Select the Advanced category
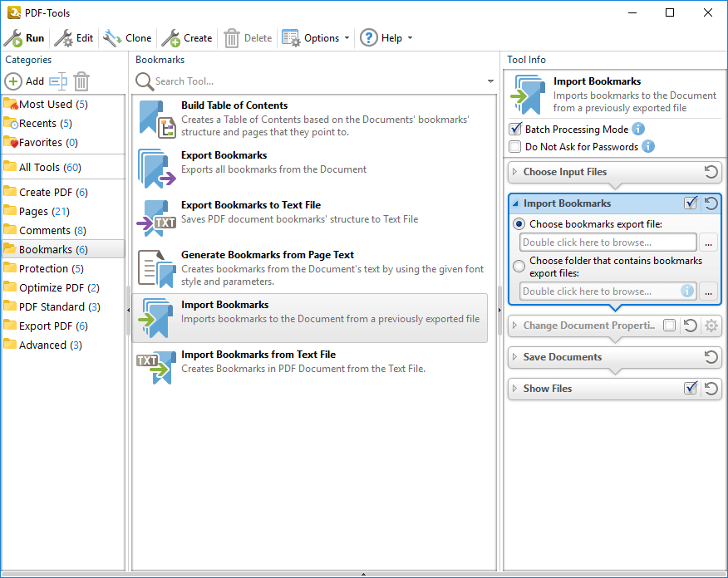Screen dimensions: 728x578 [x=63, y=345]
